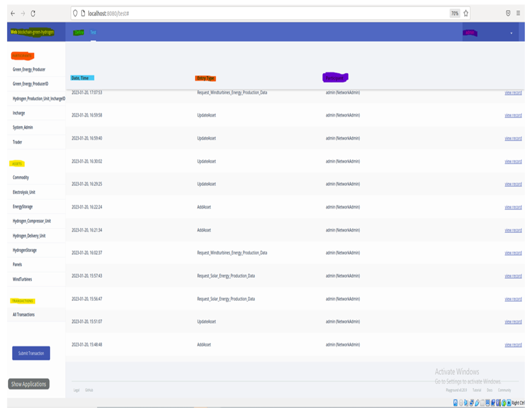Open the browser hamburger menu
This screenshot has width=532, height=415.
[518, 13]
